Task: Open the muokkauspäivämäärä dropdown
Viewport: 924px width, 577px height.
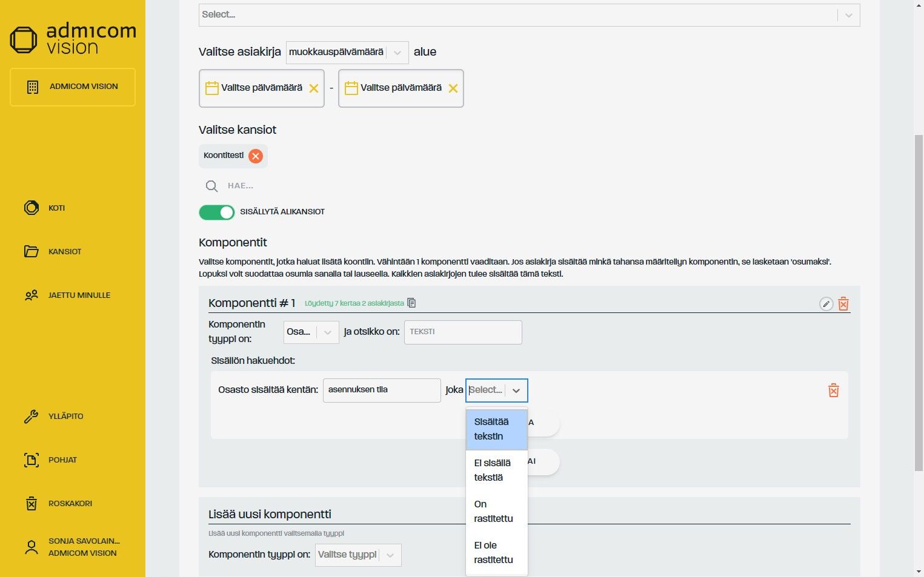Action: coord(347,53)
